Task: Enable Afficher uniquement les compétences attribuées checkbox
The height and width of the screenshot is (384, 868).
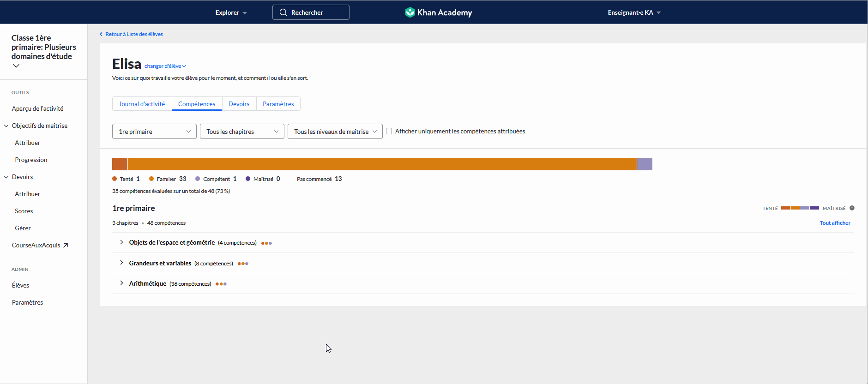Action: (389, 131)
